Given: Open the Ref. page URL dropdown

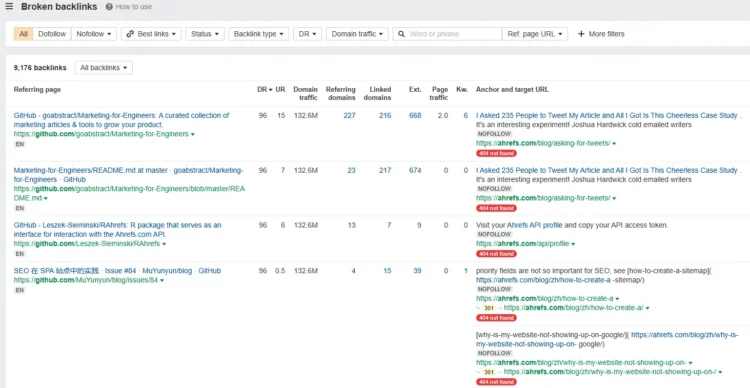Looking at the screenshot, I should point(535,34).
